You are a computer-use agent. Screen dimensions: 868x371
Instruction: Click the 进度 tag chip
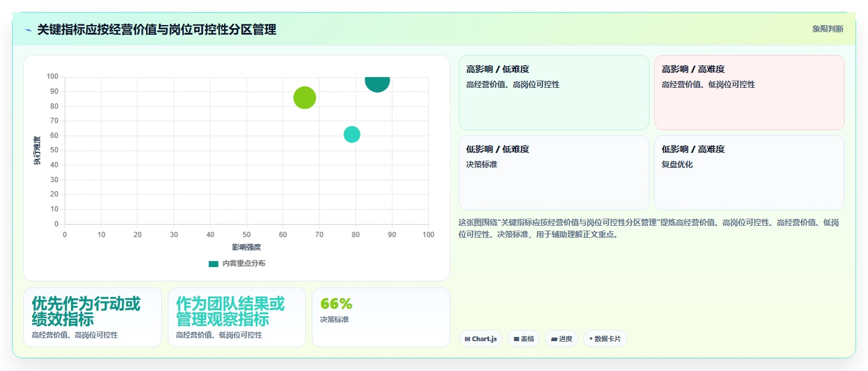[562, 339]
